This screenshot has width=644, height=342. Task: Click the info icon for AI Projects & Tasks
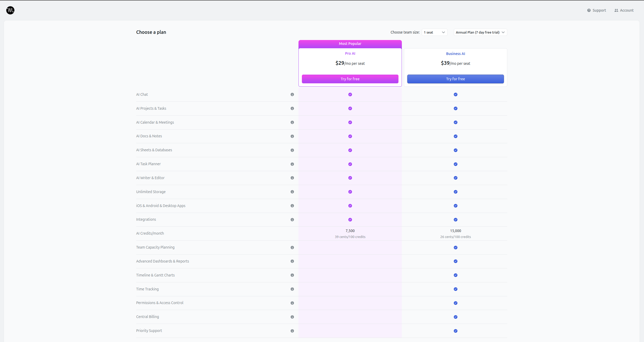tap(292, 108)
